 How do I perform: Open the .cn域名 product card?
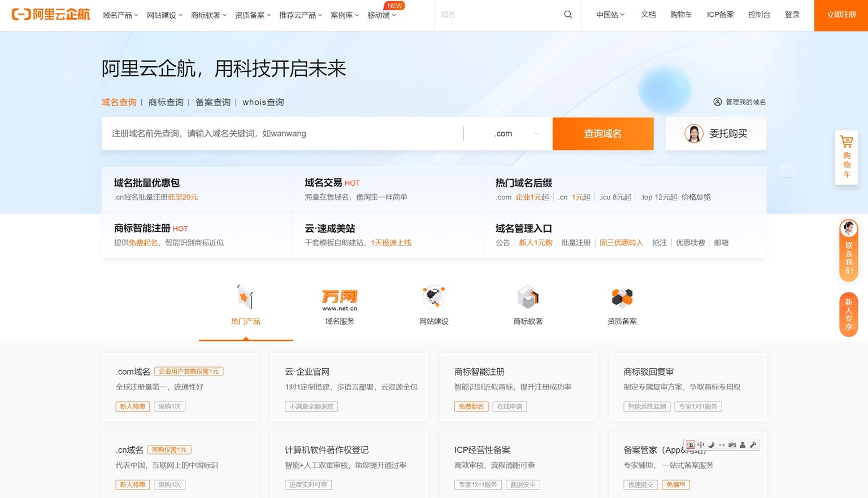(x=180, y=465)
